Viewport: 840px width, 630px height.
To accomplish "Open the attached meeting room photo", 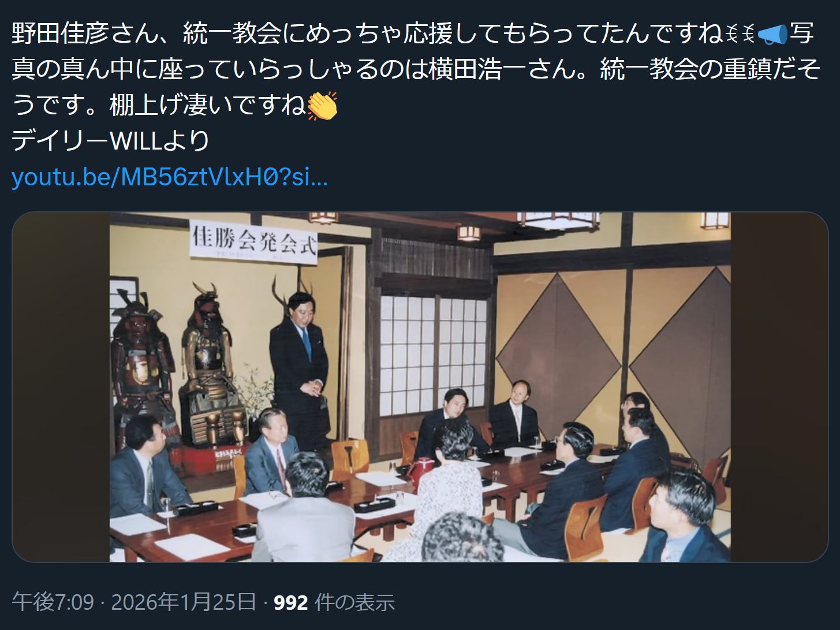I will 420,387.
